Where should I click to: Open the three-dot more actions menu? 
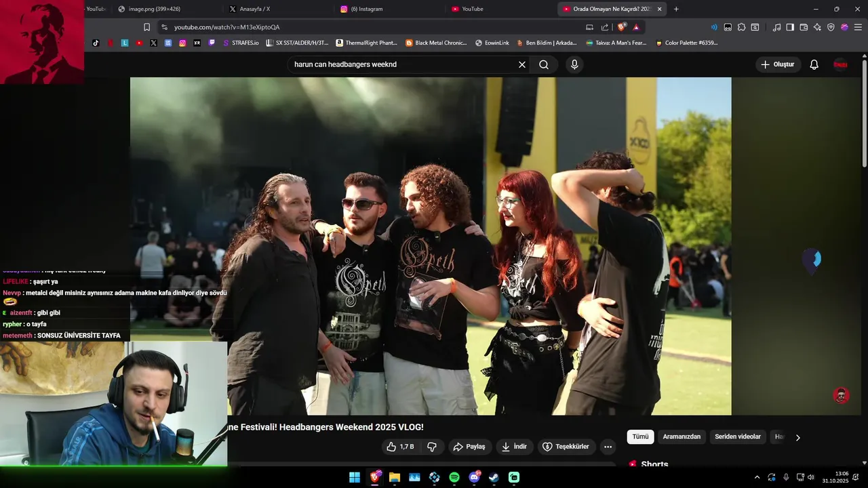(x=608, y=447)
